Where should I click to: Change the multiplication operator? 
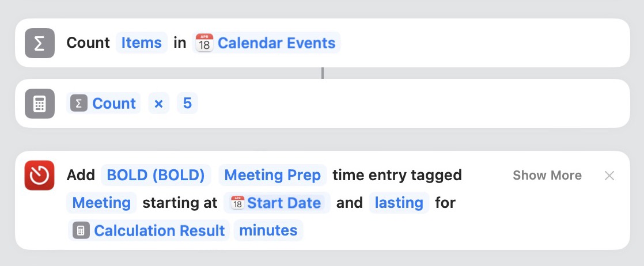[x=158, y=104]
